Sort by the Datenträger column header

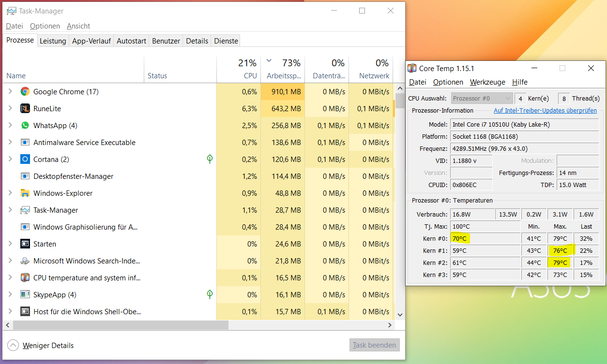point(327,69)
